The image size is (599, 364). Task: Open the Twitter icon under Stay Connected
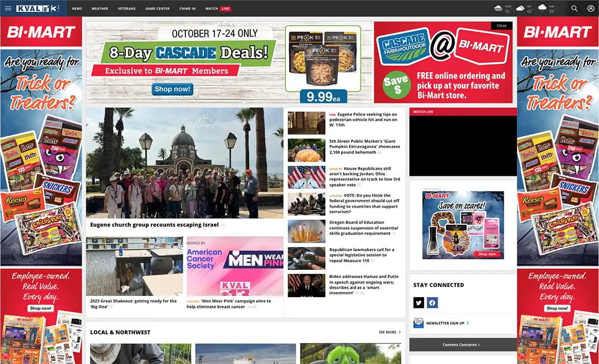click(x=419, y=303)
